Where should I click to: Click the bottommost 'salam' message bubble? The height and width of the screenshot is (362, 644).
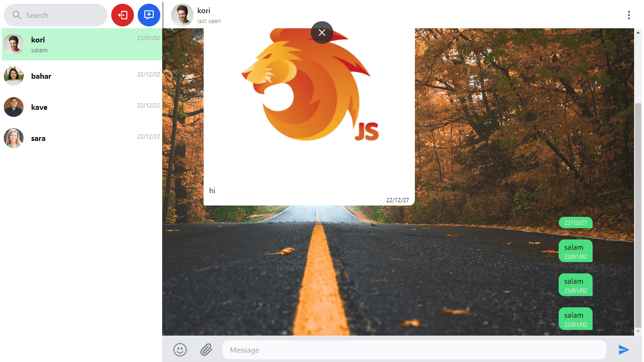576,319
